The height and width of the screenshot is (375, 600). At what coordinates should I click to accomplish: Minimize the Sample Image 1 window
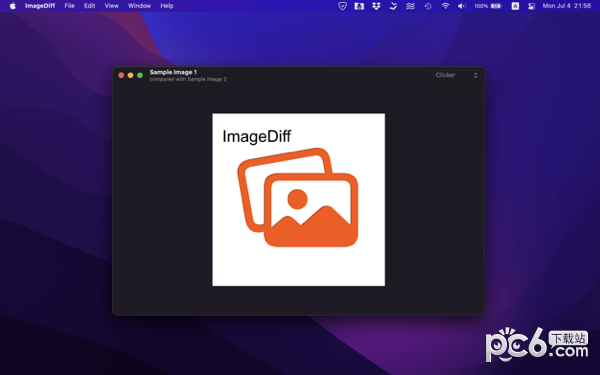[130, 75]
